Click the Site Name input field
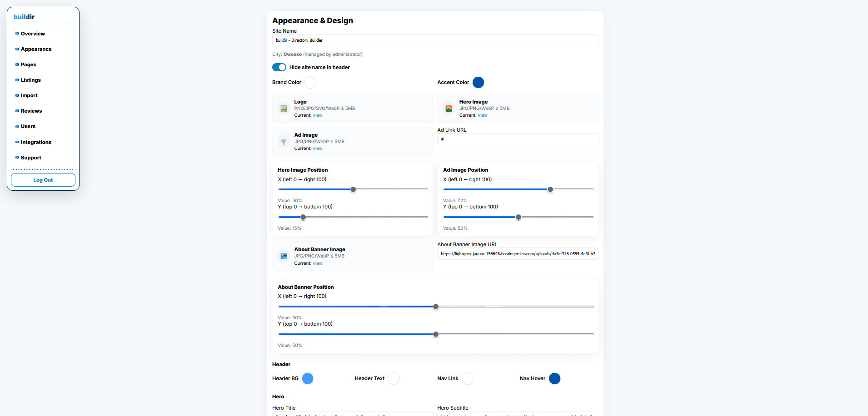Screen dimensions: 868x416 434,40
